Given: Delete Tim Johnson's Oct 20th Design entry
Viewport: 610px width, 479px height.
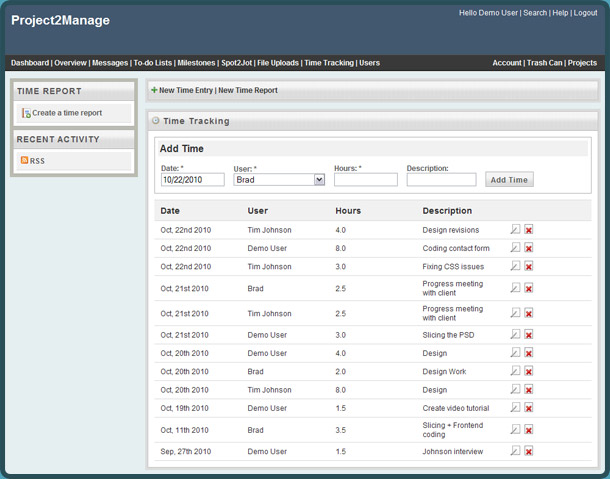Looking at the screenshot, I should pos(528,390).
